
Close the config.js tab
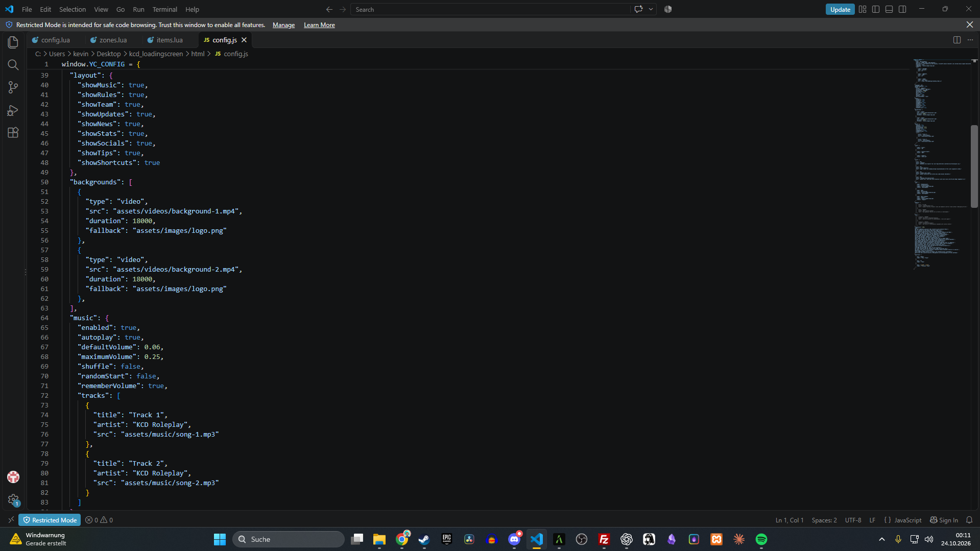pyautogui.click(x=244, y=40)
